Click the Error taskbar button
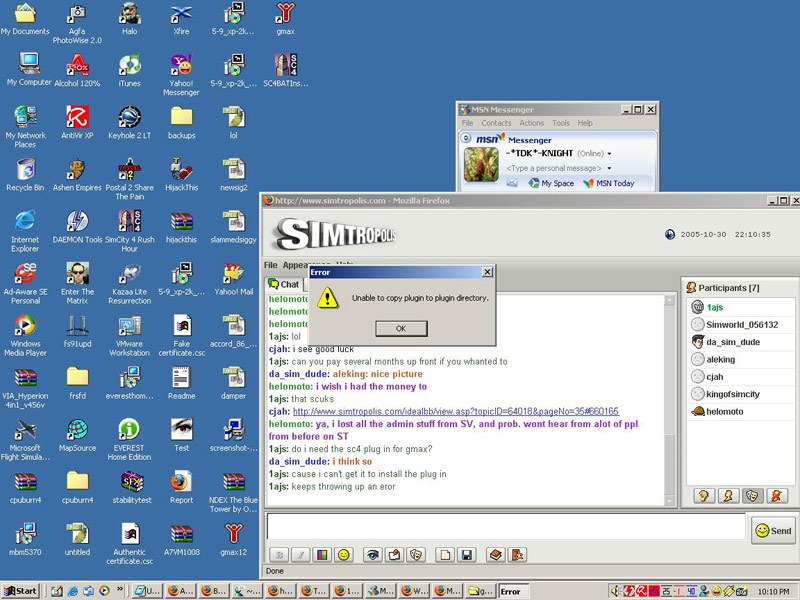 [x=513, y=591]
